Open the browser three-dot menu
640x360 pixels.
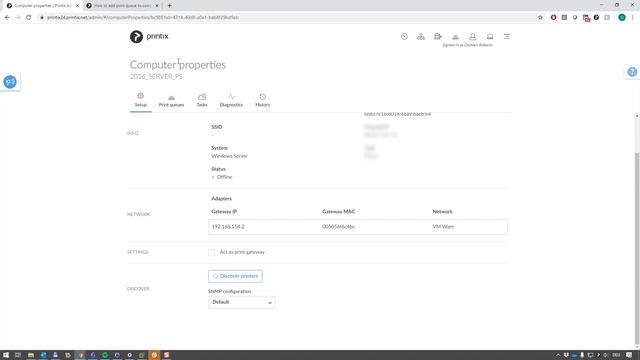point(633,18)
